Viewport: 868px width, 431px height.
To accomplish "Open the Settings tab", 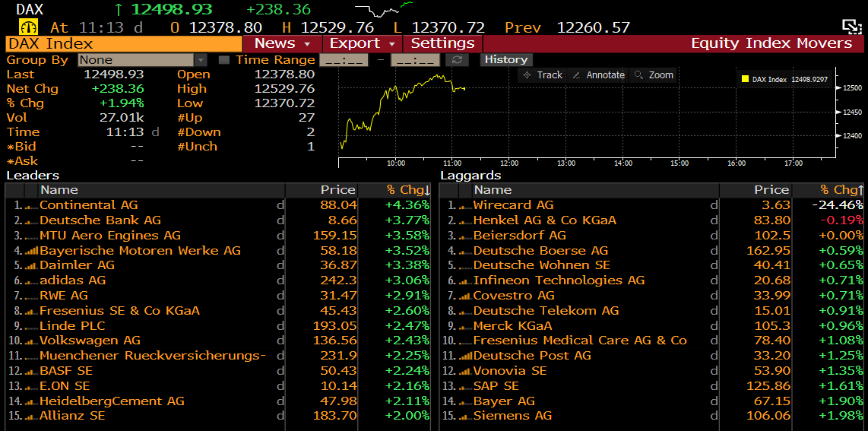I will tap(442, 43).
